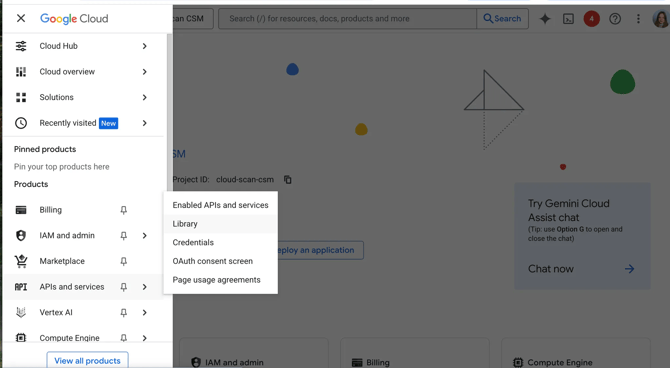670x368 pixels.
Task: Click the Vertex AI icon
Action: [x=21, y=312]
